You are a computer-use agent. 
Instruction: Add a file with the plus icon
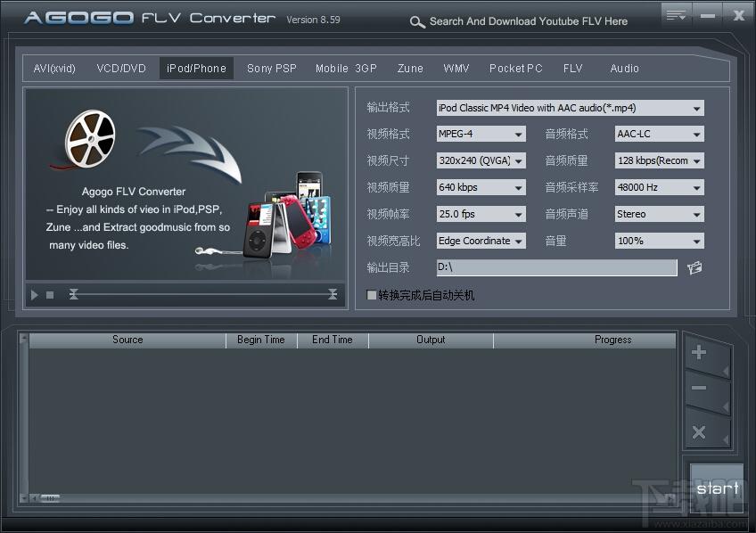[700, 353]
